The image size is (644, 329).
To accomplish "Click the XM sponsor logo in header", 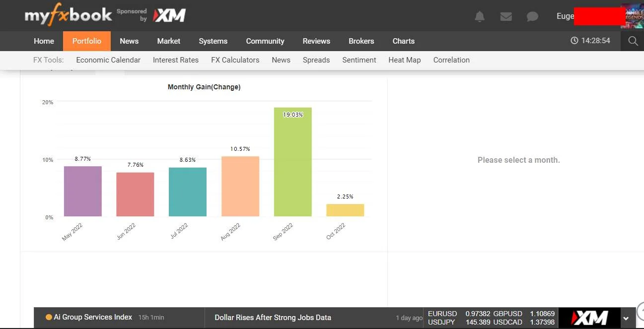I will (169, 16).
